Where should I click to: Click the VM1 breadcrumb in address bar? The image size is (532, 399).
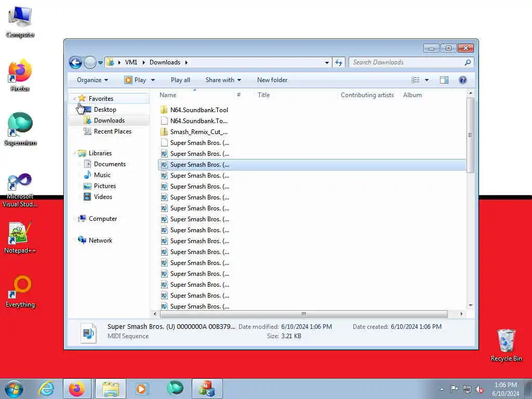click(x=131, y=62)
